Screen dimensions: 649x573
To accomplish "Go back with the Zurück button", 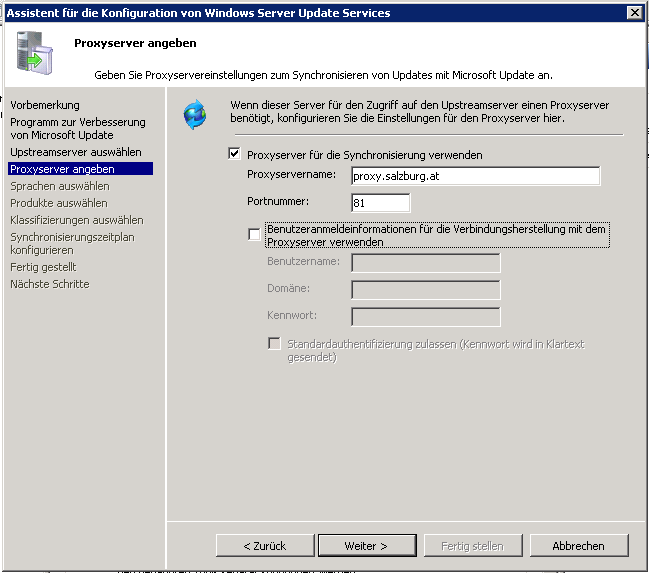I will click(x=264, y=546).
